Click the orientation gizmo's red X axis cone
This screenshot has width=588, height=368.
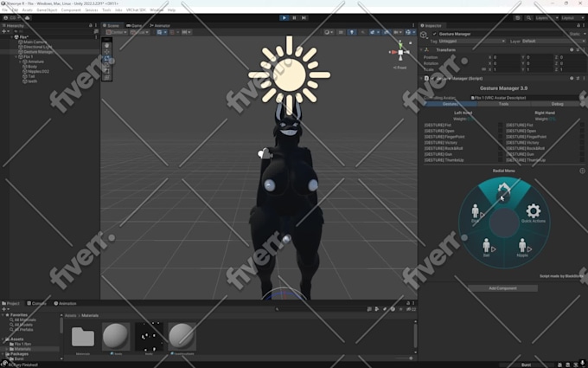pos(393,52)
